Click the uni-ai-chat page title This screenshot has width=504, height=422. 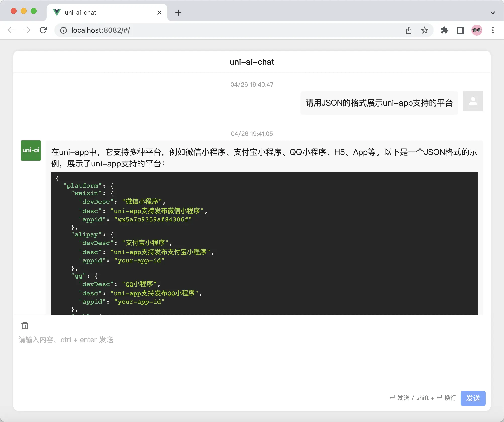252,62
